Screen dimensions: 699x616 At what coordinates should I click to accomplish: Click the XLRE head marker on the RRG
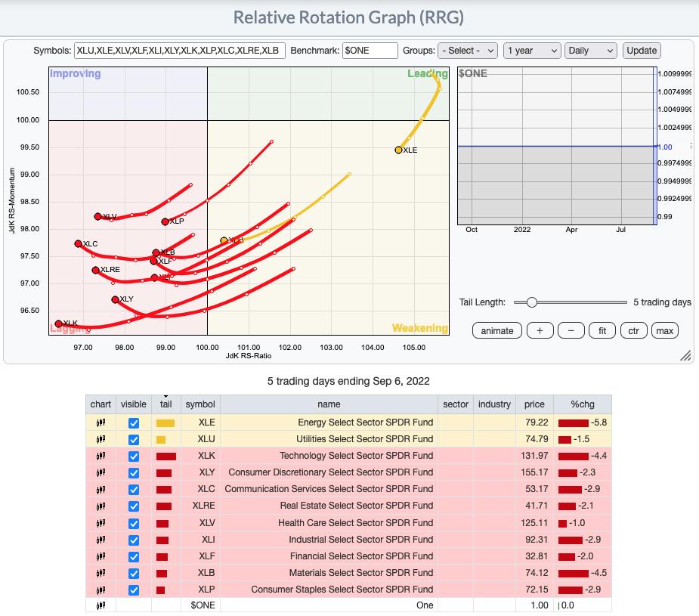tap(95, 270)
